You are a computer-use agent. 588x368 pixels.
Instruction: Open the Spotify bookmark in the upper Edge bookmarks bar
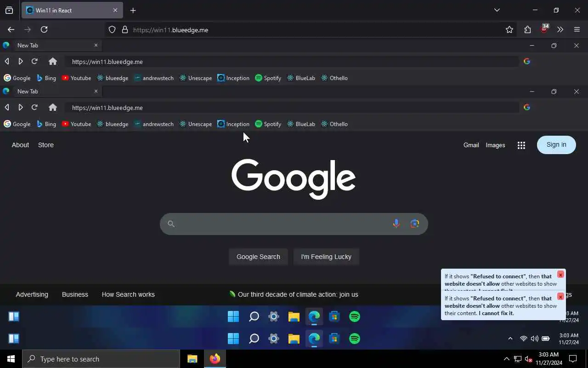(x=268, y=78)
